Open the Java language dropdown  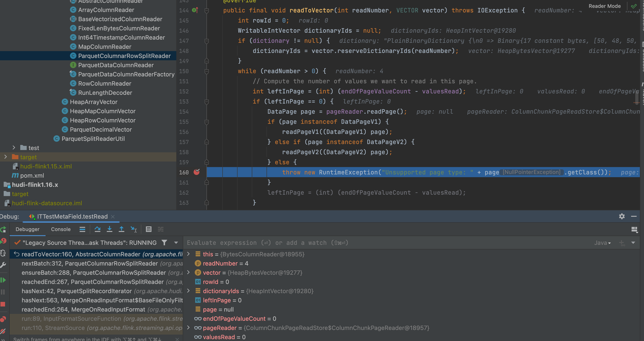point(602,243)
